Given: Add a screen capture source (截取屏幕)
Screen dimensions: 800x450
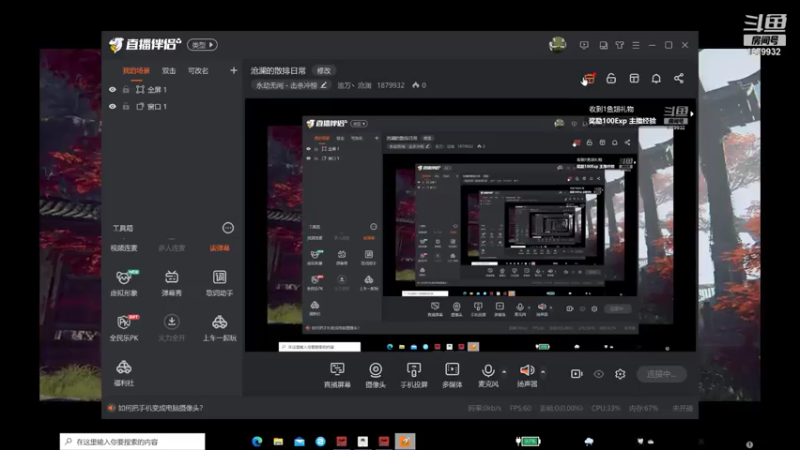Looking at the screenshot, I should tap(337, 375).
